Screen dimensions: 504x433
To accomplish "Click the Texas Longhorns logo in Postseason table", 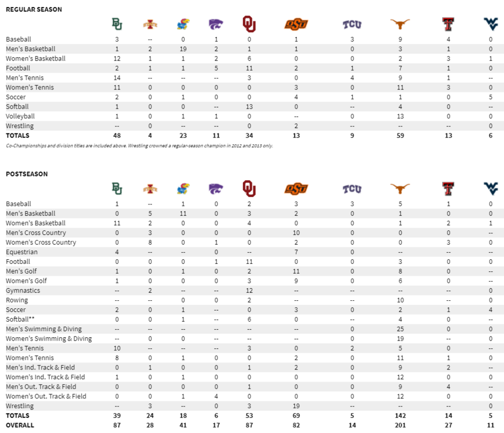I will point(400,189).
